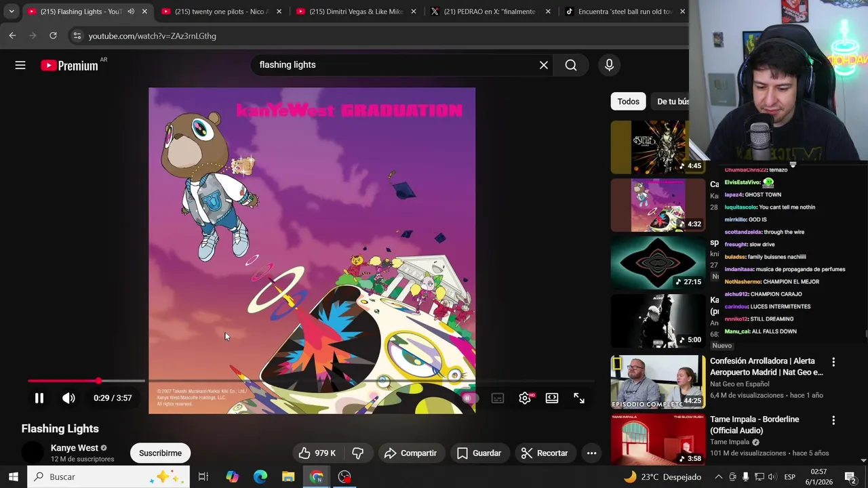The height and width of the screenshot is (488, 868).
Task: Open options menu for Tame Impala Borderline
Action: (833, 421)
